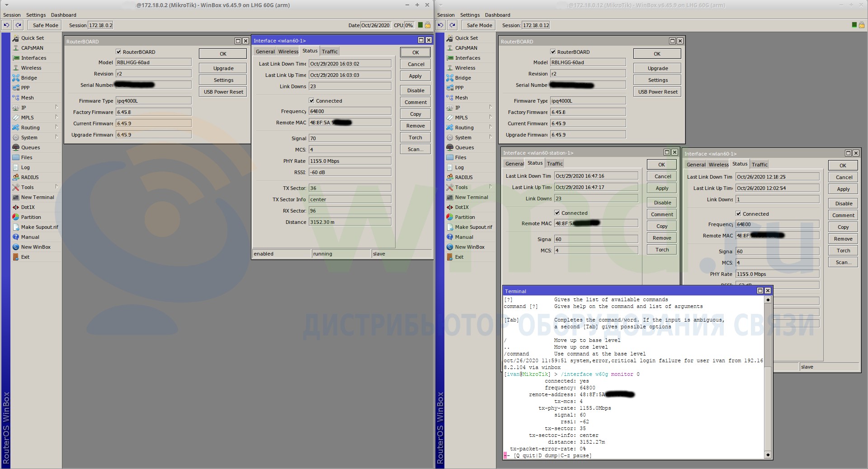
Task: Expand Tools submenu in right WinBox
Action: point(491,187)
